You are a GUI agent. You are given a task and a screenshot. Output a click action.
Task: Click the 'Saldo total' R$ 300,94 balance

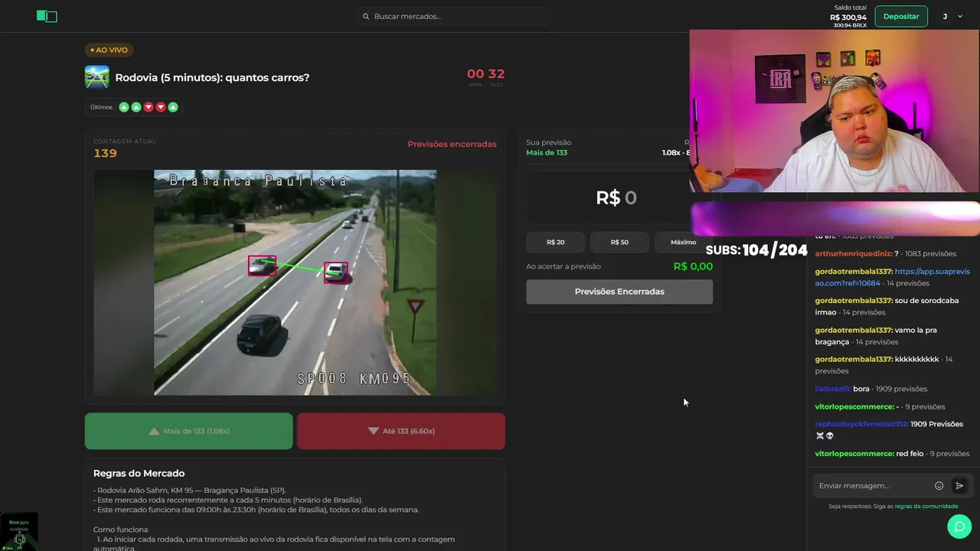[850, 17]
